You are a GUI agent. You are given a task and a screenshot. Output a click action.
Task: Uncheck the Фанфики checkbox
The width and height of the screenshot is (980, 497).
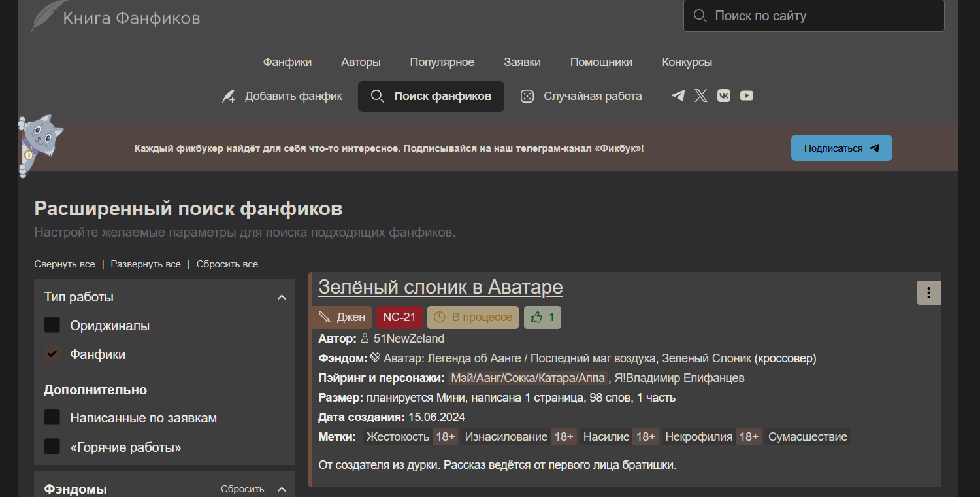click(52, 354)
